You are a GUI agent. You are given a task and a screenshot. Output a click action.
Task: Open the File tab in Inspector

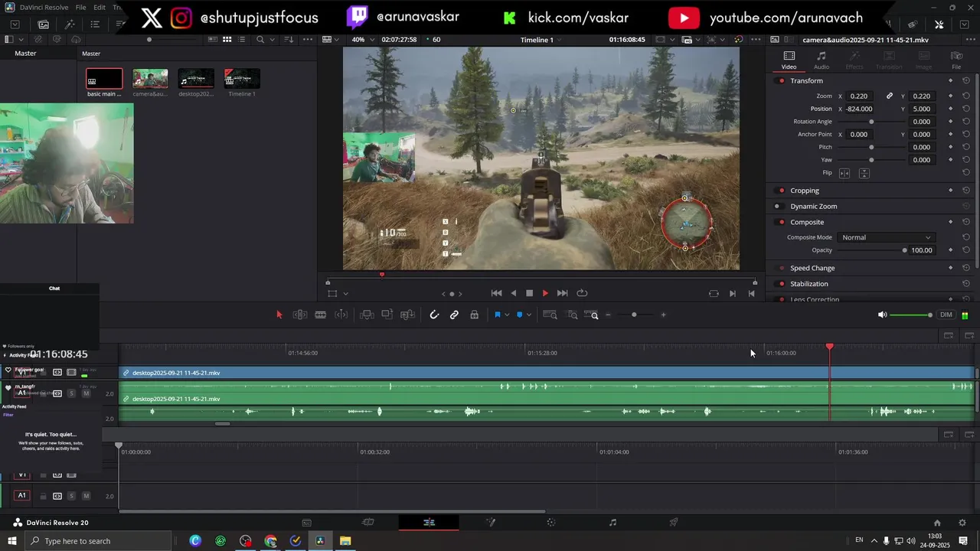(956, 60)
